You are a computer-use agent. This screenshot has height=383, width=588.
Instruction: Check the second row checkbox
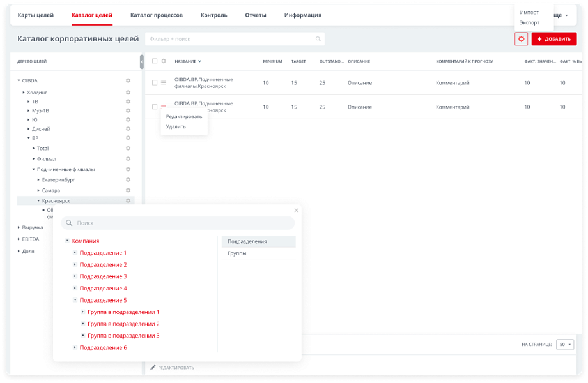point(155,107)
